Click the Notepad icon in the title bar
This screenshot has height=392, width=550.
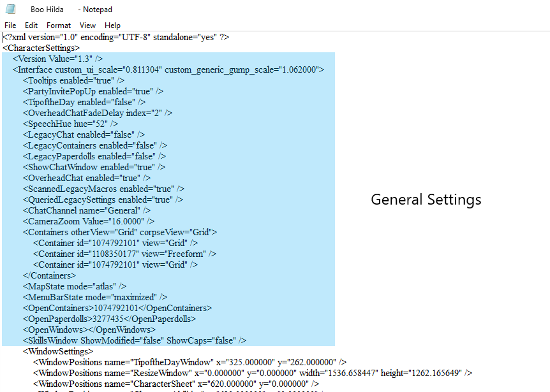[x=9, y=8]
